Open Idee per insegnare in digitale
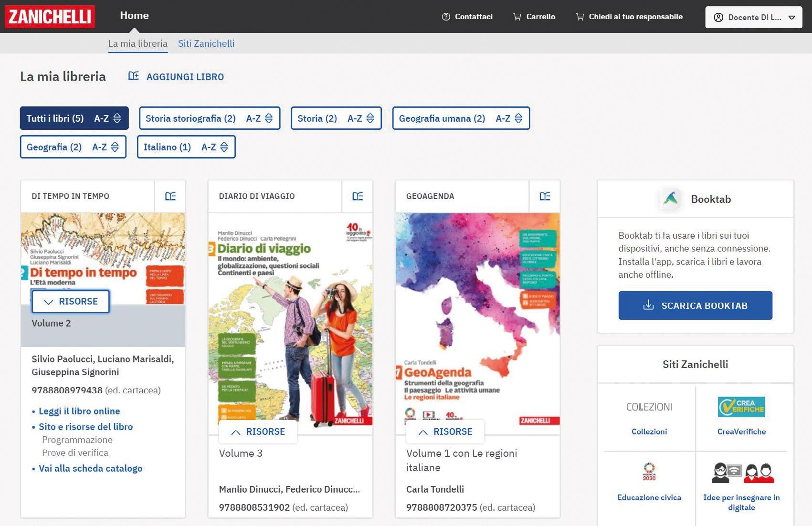Screen dimensions: 812x526 coord(741,502)
